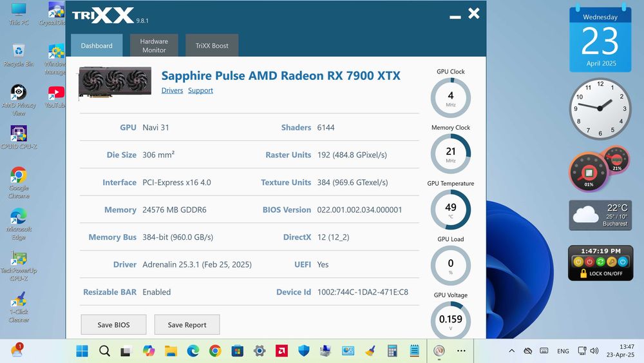Select the Memory value 24576 MB GDDR6
The image size is (644, 363).
175,210
